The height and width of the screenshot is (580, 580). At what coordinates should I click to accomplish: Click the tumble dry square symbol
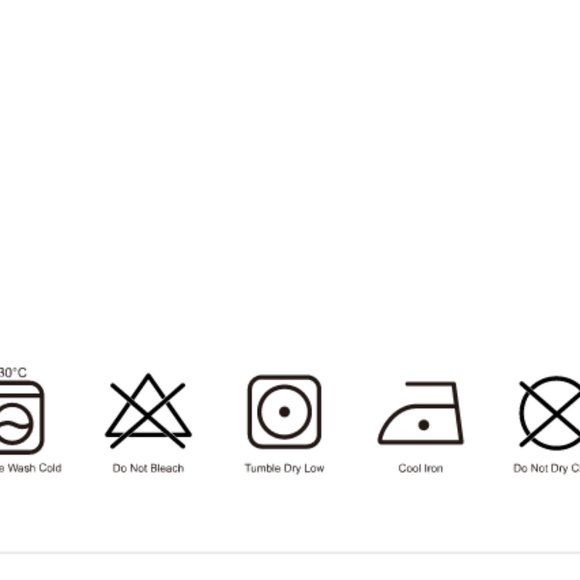tap(284, 412)
